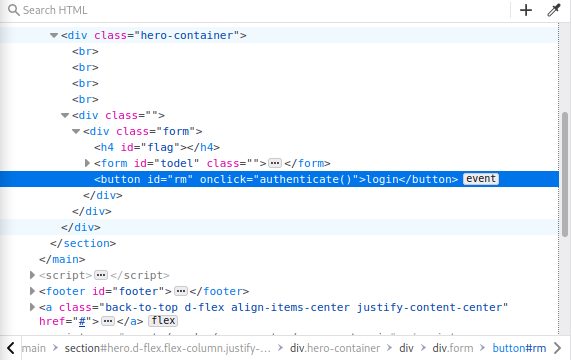Show form todel contents via ellipsis badge

pyautogui.click(x=275, y=163)
